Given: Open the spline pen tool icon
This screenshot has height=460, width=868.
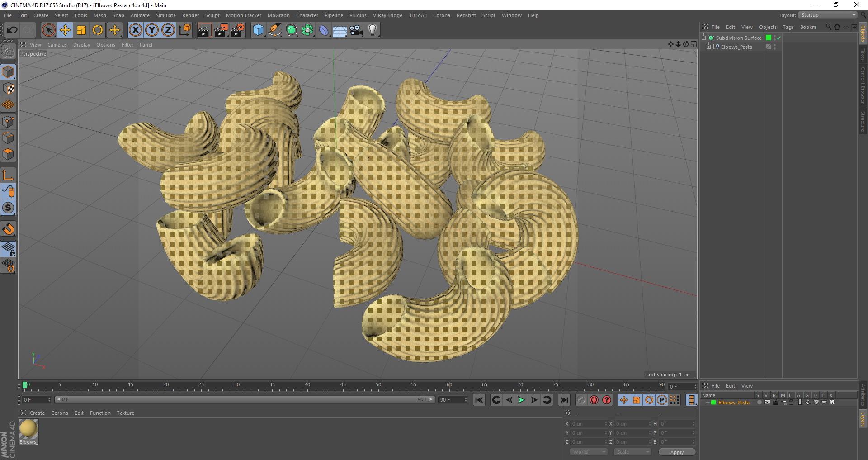Looking at the screenshot, I should (275, 30).
